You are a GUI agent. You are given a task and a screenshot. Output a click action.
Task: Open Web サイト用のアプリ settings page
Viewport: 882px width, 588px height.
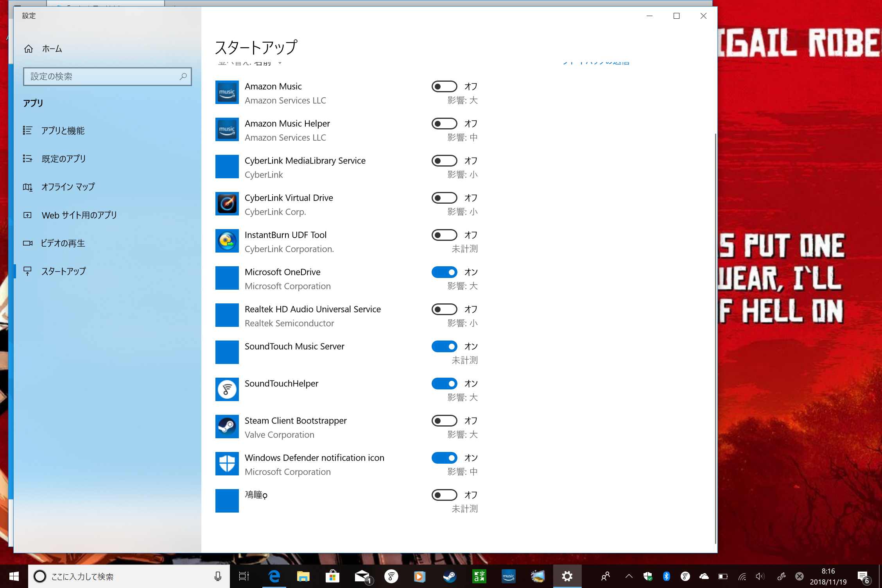click(108, 215)
